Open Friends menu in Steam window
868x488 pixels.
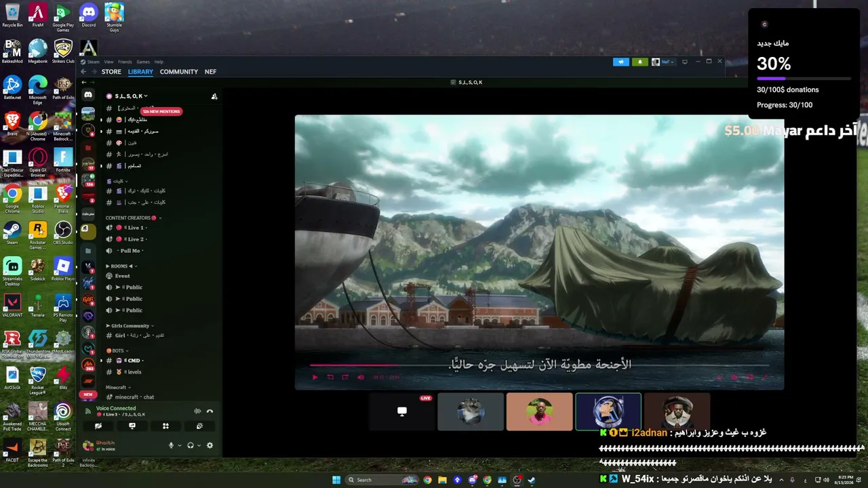point(125,62)
